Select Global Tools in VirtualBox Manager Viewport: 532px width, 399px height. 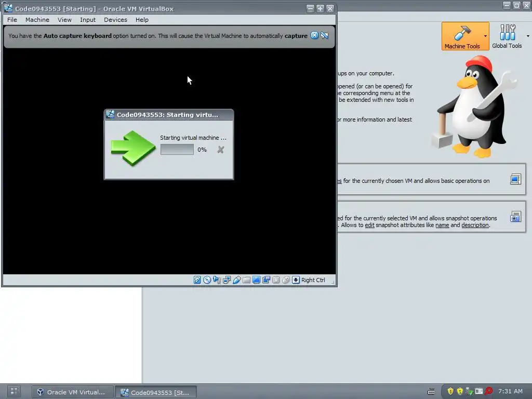507,36
